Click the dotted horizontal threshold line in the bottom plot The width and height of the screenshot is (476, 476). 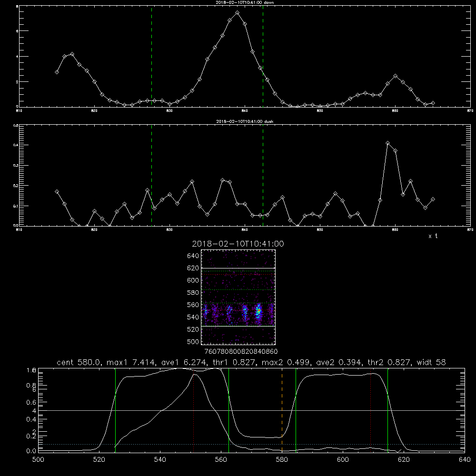(251, 445)
